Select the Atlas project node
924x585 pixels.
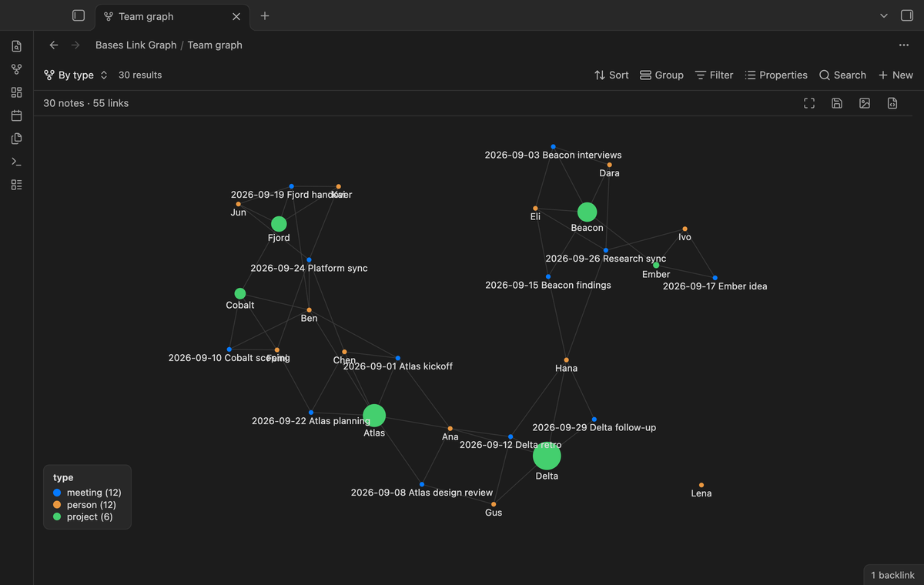point(374,416)
